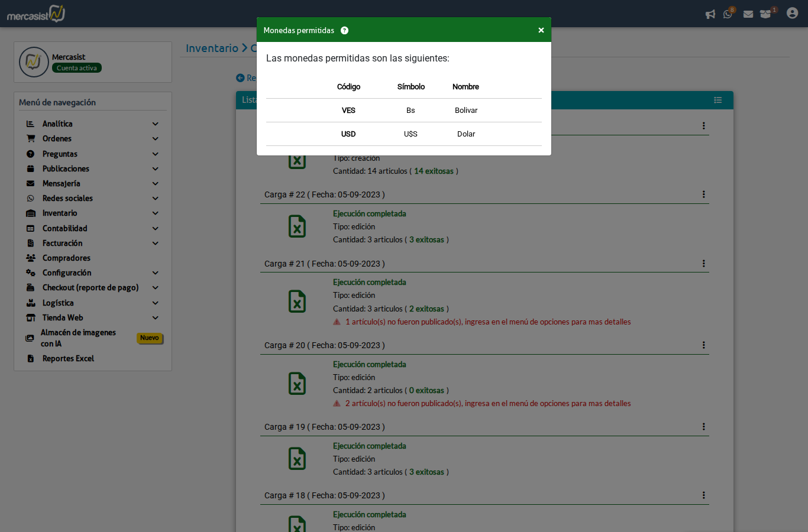Expand the Analítica menu chevron

tap(156, 124)
